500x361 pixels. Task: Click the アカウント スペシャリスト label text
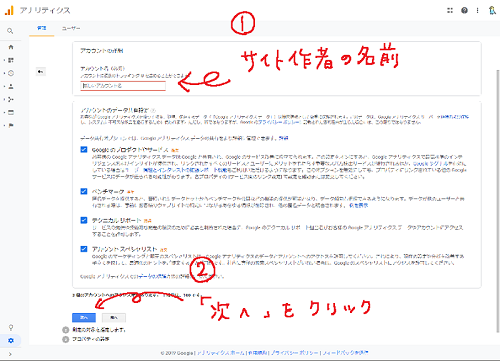pyautogui.click(x=124, y=249)
